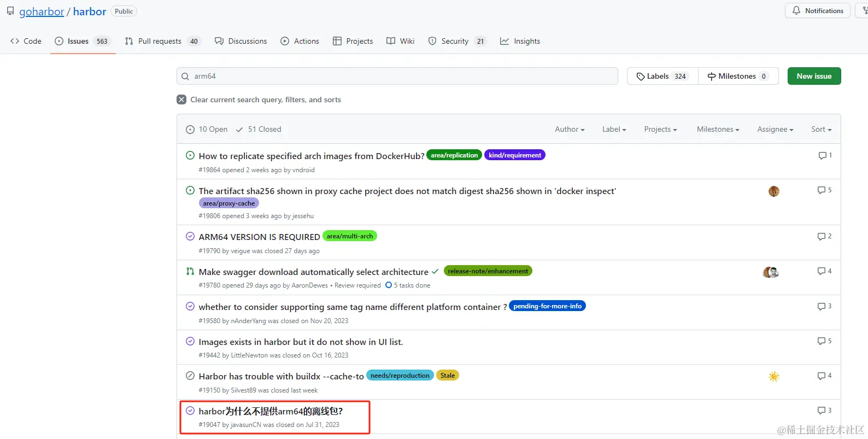Image resolution: width=868 pixels, height=439 pixels.
Task: Click comment icon for ARM64 VERSION IS REQUIRED
Action: click(x=824, y=236)
